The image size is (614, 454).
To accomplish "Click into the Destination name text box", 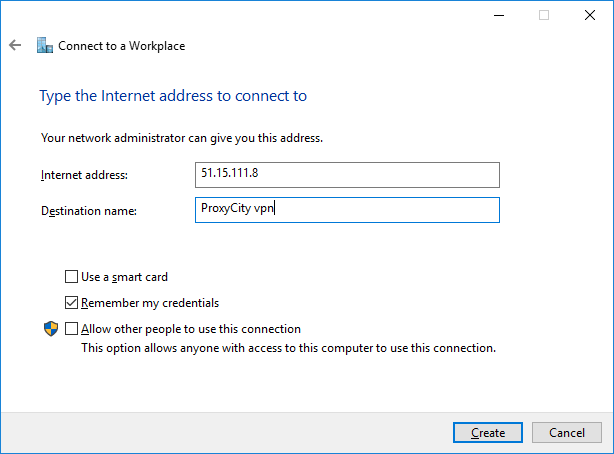I will (x=345, y=210).
